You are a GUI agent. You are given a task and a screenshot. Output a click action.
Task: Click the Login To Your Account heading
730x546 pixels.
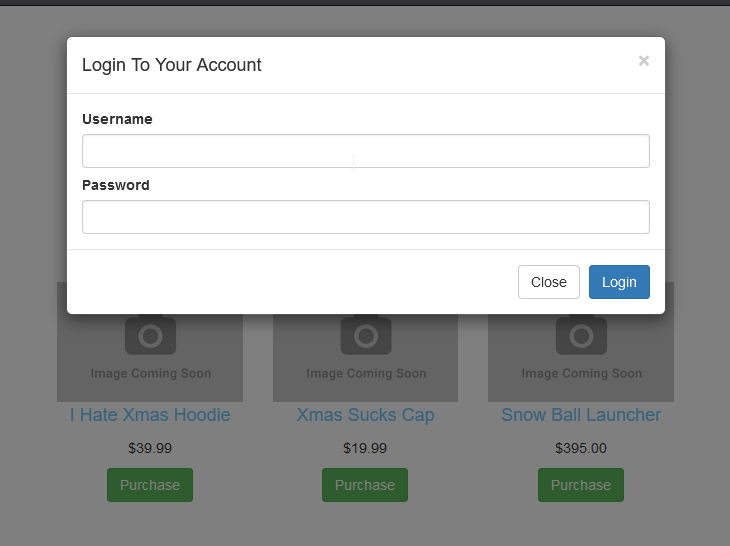pyautogui.click(x=172, y=65)
